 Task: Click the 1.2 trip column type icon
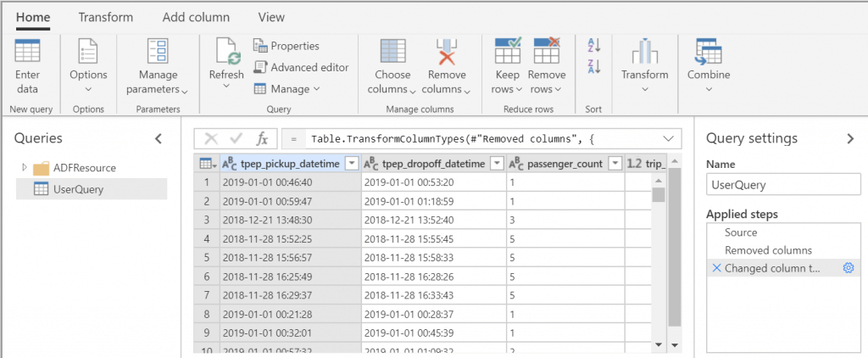(634, 164)
